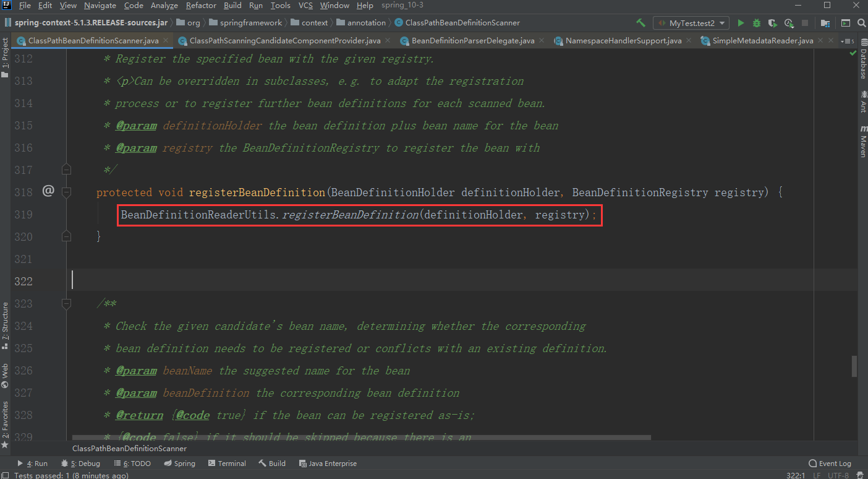This screenshot has height=479, width=868.
Task: Open the Web tool window
Action: pyautogui.click(x=5, y=376)
